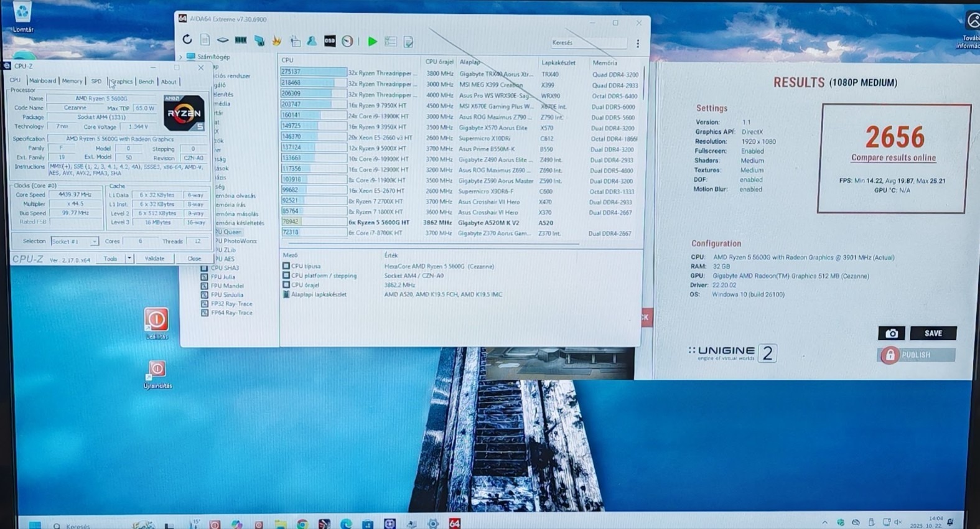Open the Settings gear on the taskbar

point(433,524)
